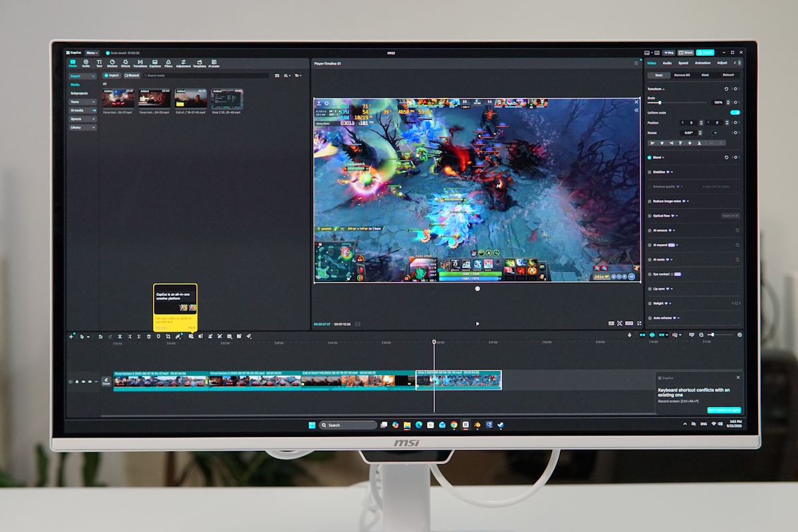Image resolution: width=798 pixels, height=532 pixels.
Task: Click the player fullscreen icon
Action: [640, 323]
